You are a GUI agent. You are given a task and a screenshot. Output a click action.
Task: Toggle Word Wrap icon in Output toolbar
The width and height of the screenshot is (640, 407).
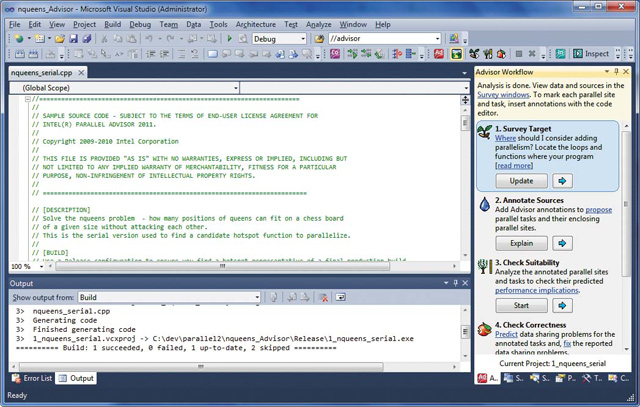(340, 297)
